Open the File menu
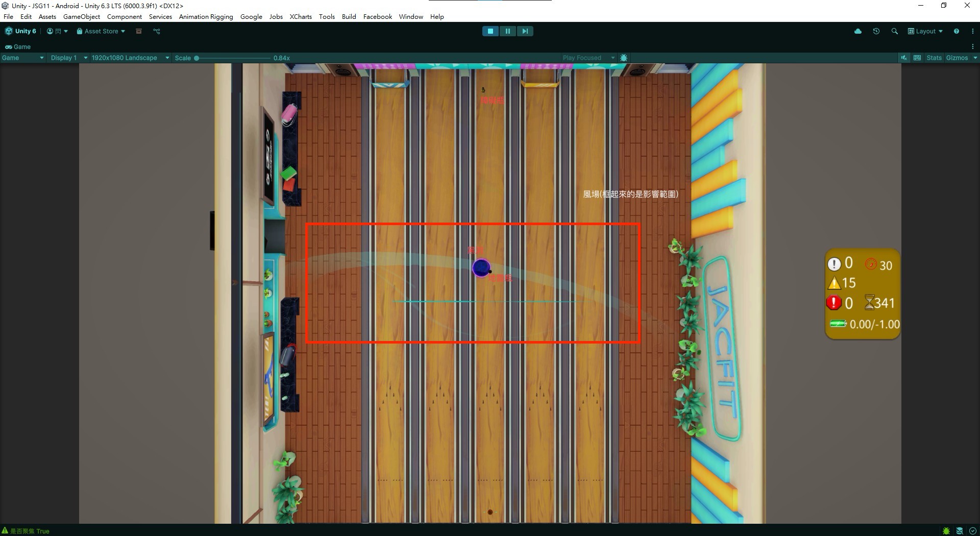 (8, 16)
